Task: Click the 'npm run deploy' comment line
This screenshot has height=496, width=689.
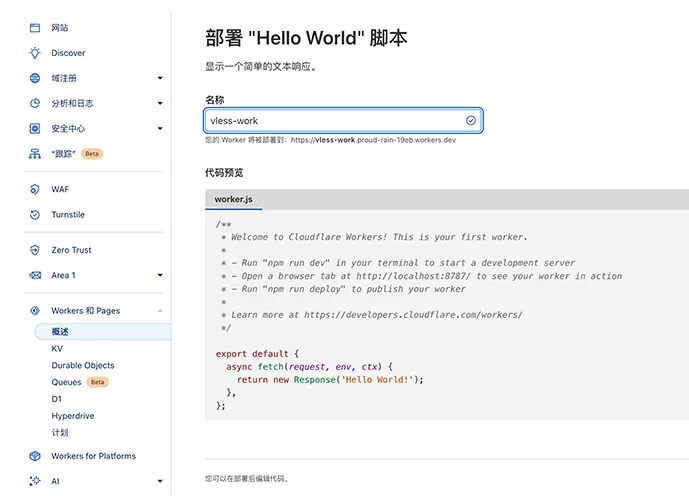Action: coord(343,289)
